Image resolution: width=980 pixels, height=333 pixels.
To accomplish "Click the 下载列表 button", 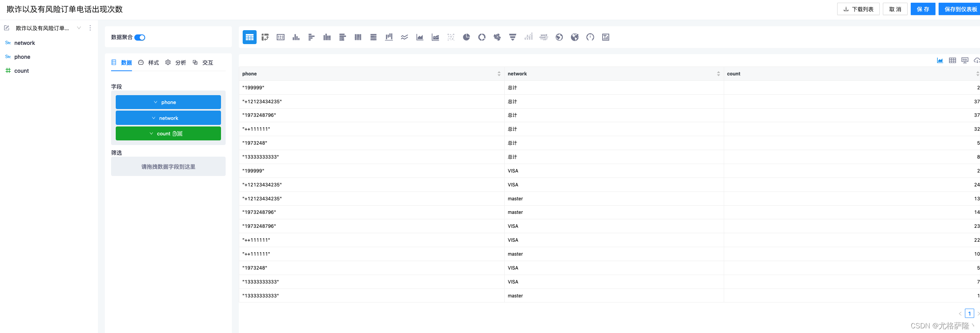I will (858, 9).
